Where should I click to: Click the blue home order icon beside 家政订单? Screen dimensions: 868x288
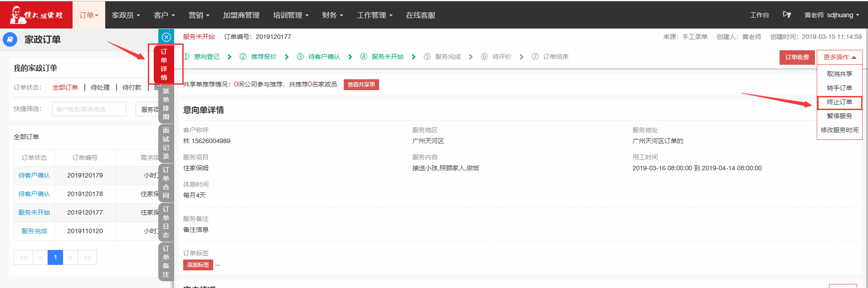click(10, 39)
